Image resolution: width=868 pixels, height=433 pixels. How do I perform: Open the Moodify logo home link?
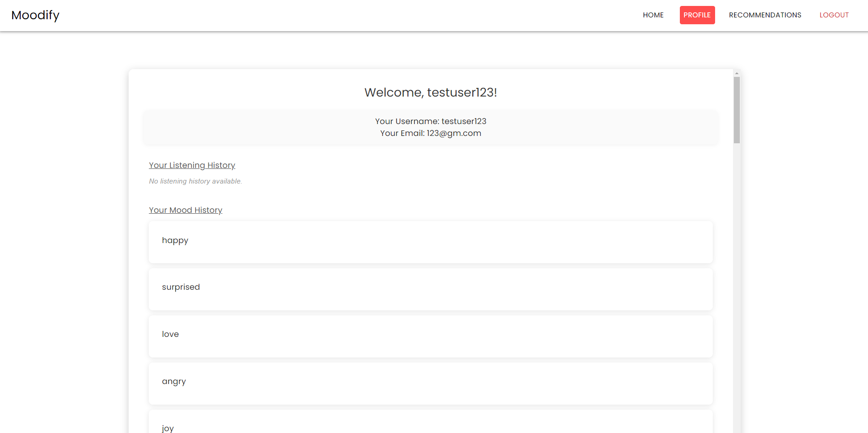pyautogui.click(x=35, y=15)
